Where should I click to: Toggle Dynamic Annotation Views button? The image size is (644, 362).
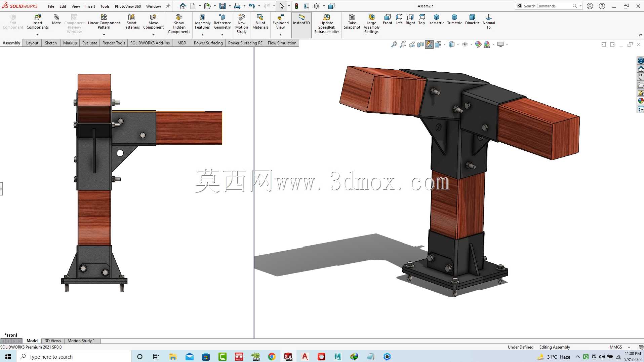(429, 44)
